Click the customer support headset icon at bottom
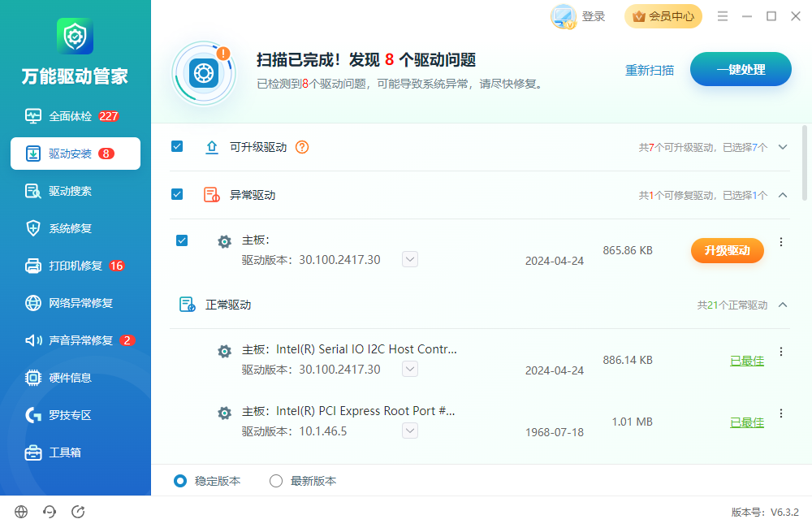This screenshot has height=528, width=812. click(x=50, y=512)
